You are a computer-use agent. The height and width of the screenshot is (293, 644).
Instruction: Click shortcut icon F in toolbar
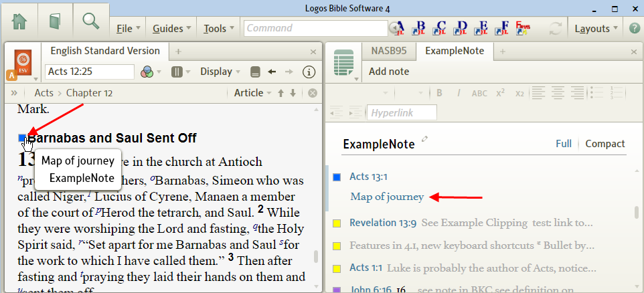click(x=503, y=28)
